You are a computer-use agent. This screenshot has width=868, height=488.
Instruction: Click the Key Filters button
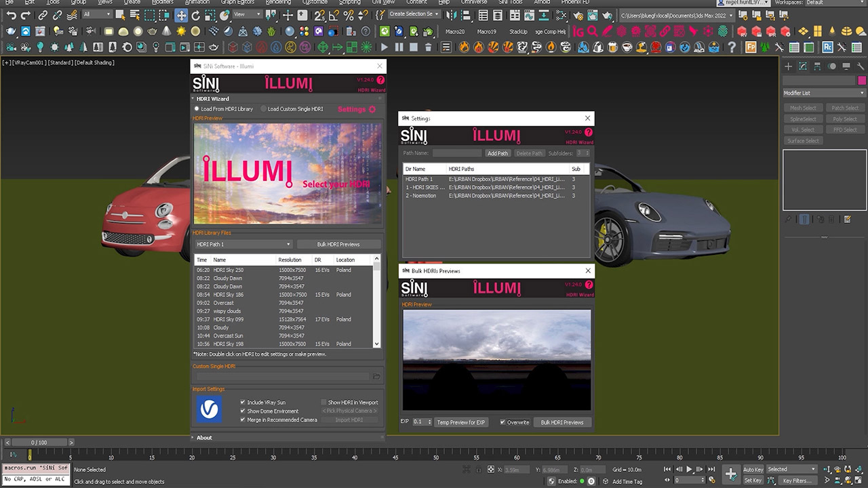(797, 481)
